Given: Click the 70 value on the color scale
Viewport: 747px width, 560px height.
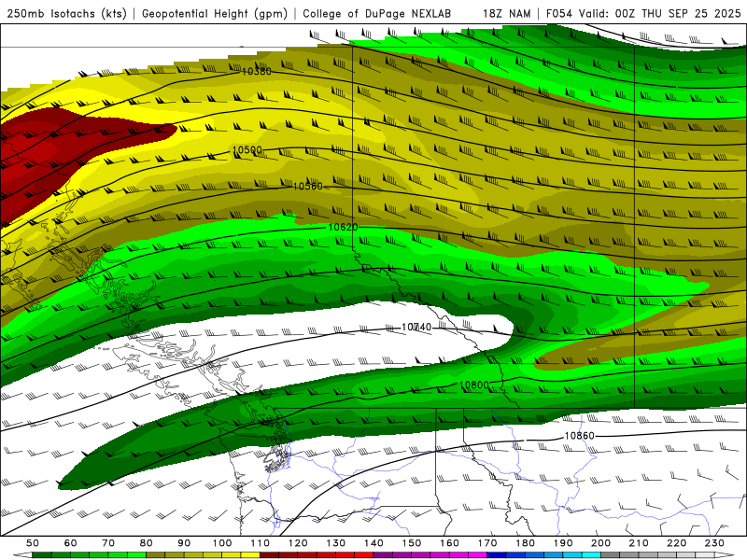Looking at the screenshot, I should point(108,543).
